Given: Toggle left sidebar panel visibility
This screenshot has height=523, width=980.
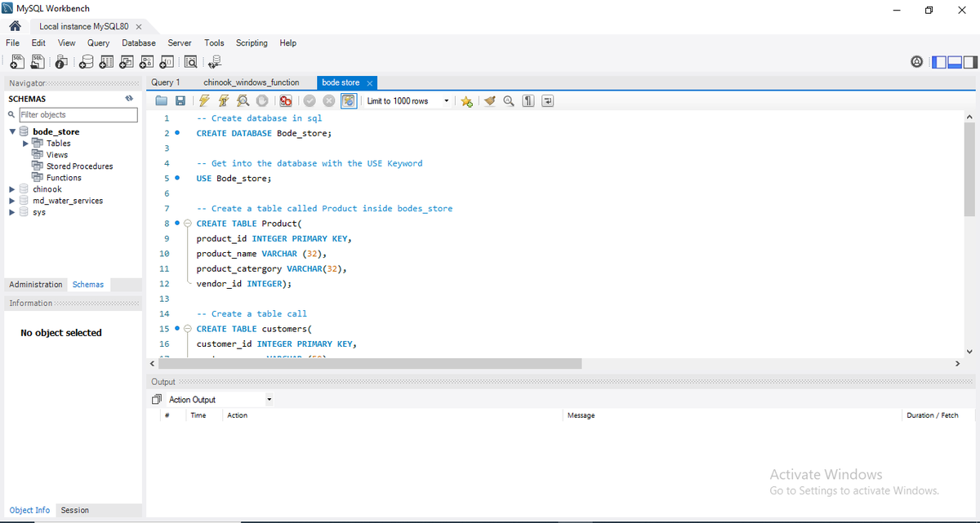Looking at the screenshot, I should pyautogui.click(x=939, y=62).
